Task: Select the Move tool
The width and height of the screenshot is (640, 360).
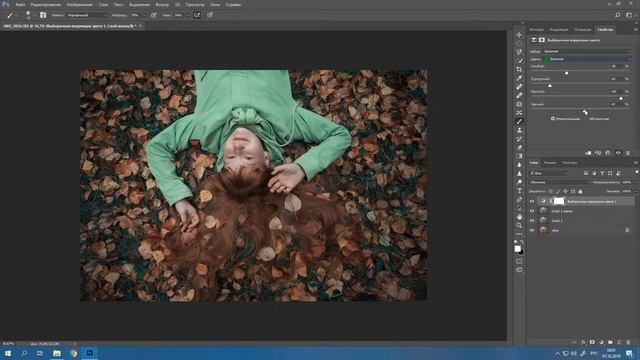Action: click(519, 35)
